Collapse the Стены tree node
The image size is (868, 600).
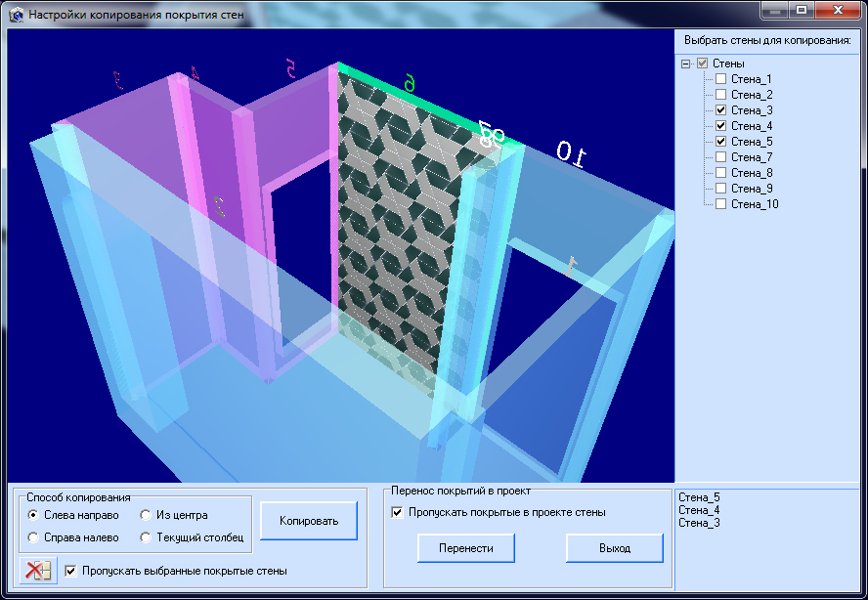pyautogui.click(x=685, y=64)
